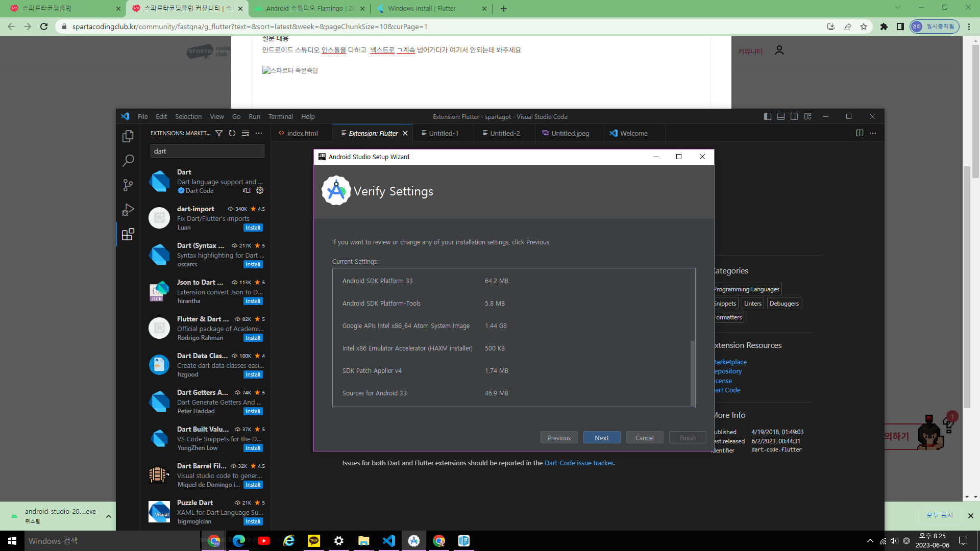Close the Chrome downloads bar

[x=971, y=516]
